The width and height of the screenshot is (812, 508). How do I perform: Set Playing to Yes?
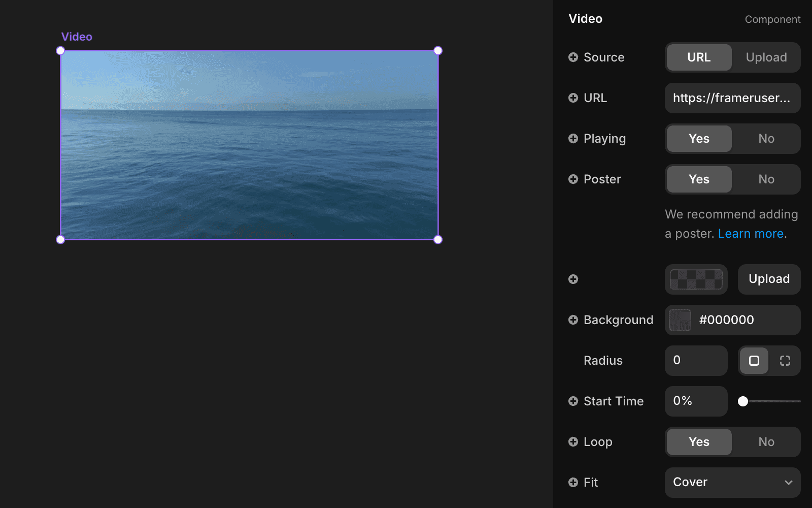pos(699,139)
